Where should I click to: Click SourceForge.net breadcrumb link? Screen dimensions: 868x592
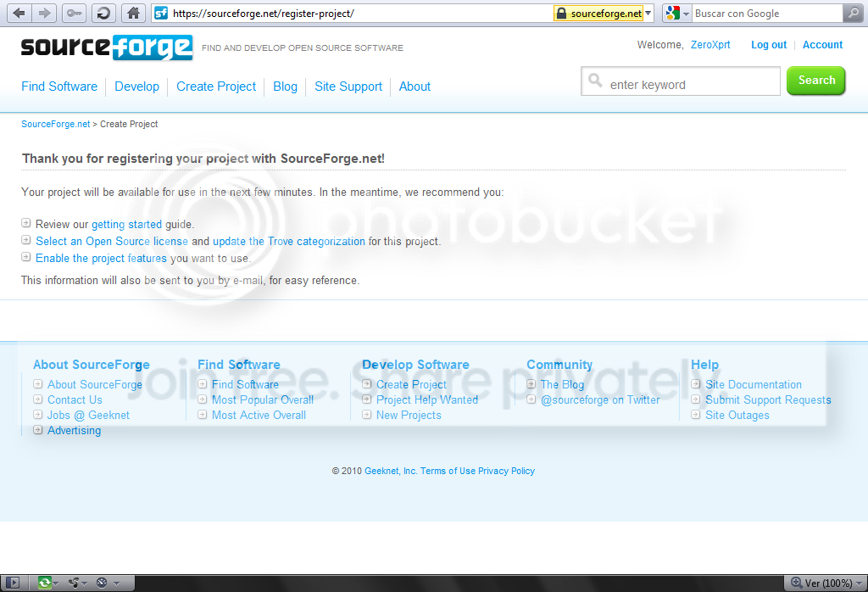point(55,124)
